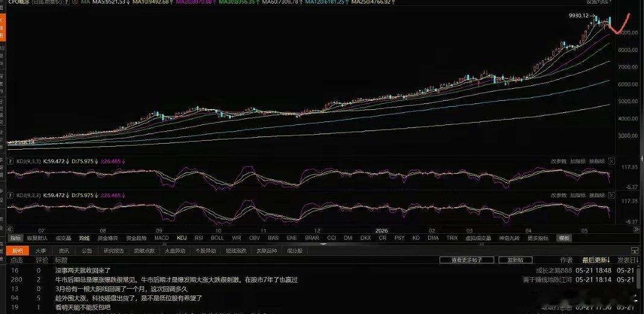This screenshot has height=314, width=644.
Task: Choose the BIAS indicator
Action: (273, 238)
